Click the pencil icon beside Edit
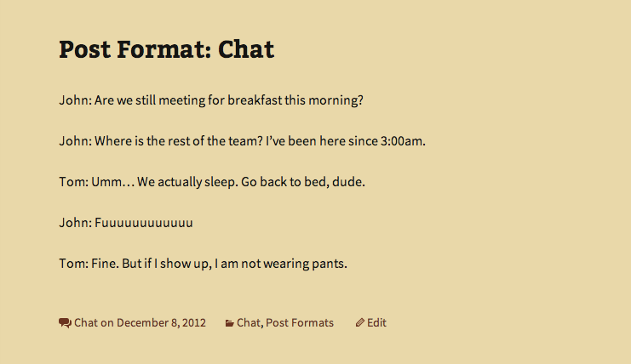The width and height of the screenshot is (631, 364). [x=360, y=323]
